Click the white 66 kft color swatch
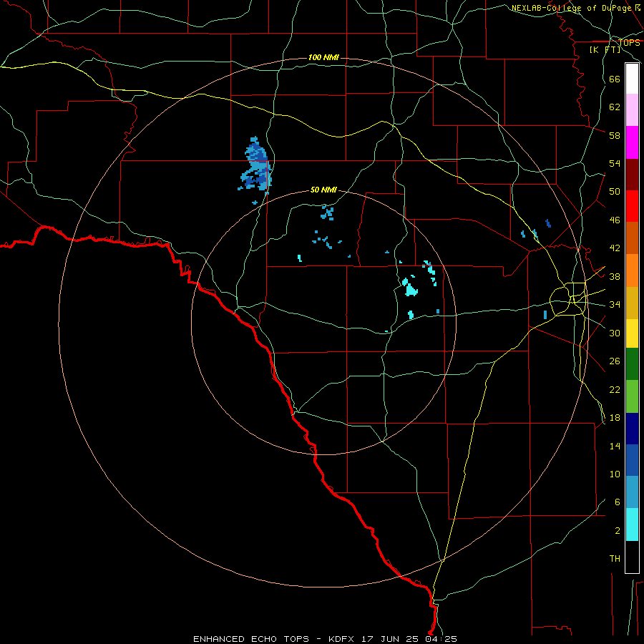This screenshot has width=644, height=644. pyautogui.click(x=632, y=79)
